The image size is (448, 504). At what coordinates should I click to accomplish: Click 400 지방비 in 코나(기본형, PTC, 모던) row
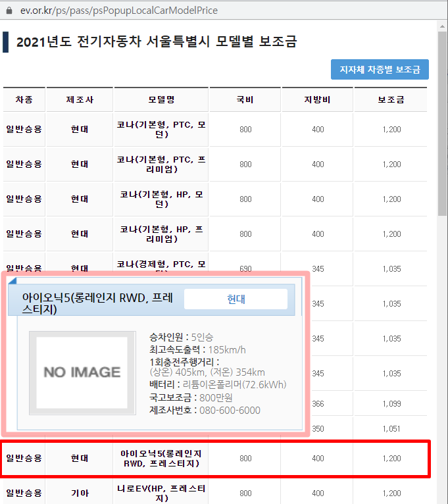click(318, 130)
